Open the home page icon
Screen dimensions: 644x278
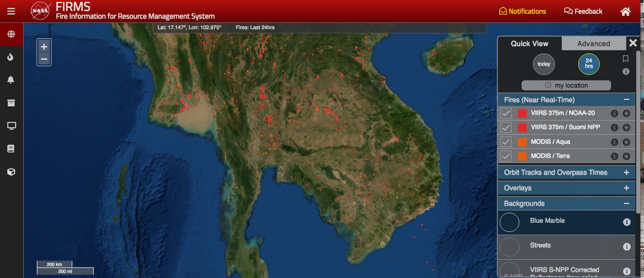click(x=625, y=11)
